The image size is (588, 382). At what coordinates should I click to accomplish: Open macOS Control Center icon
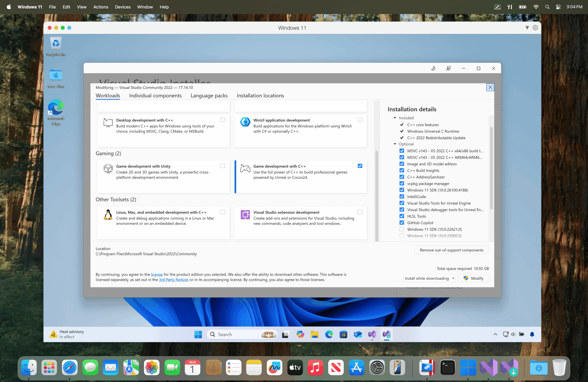click(x=558, y=7)
